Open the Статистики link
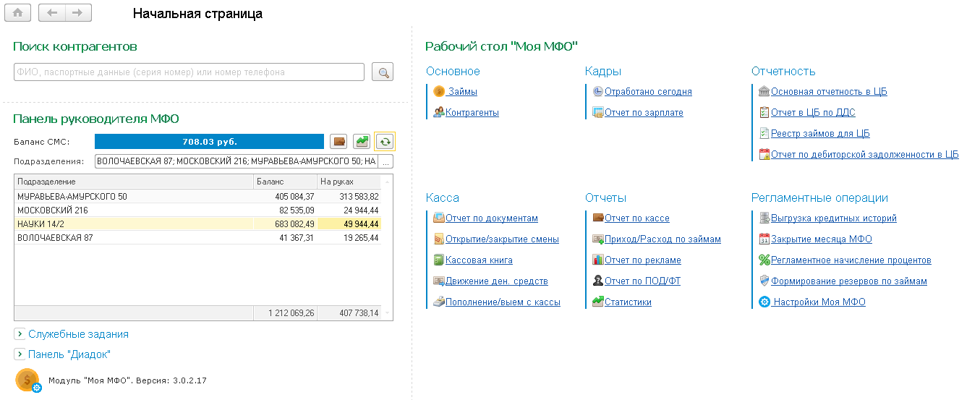This screenshot has width=980, height=400. (x=628, y=302)
